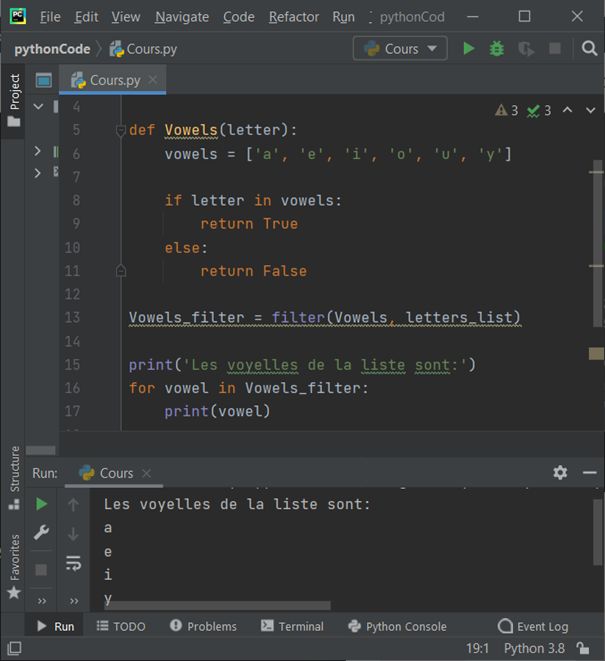Run the Cours configuration with green play
The width and height of the screenshot is (605, 661).
468,48
